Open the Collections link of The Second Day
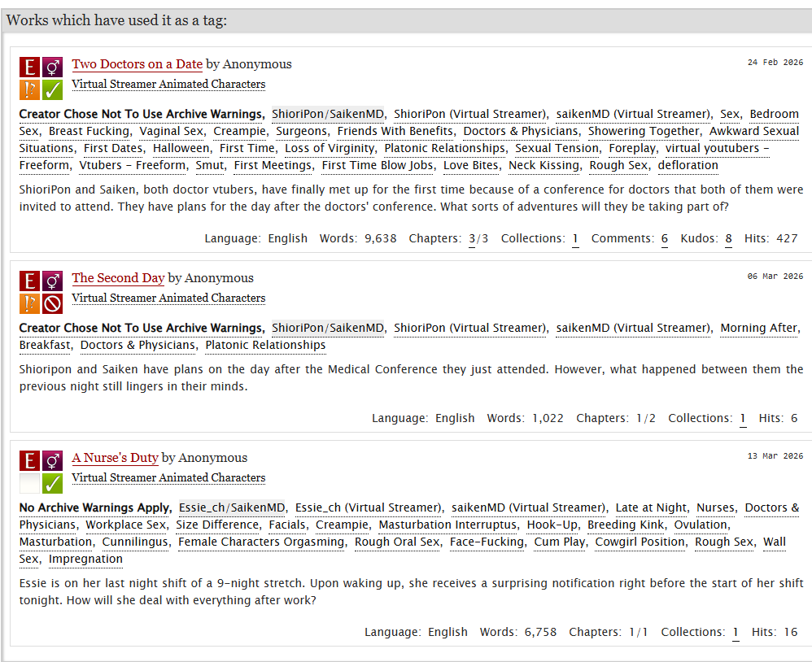The width and height of the screenshot is (812, 662). pyautogui.click(x=743, y=419)
